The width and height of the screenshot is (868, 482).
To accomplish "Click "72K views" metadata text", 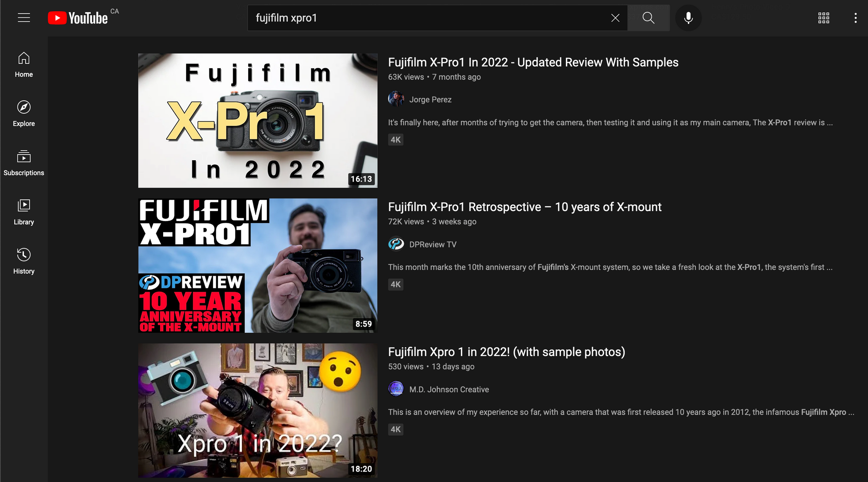I will point(406,221).
